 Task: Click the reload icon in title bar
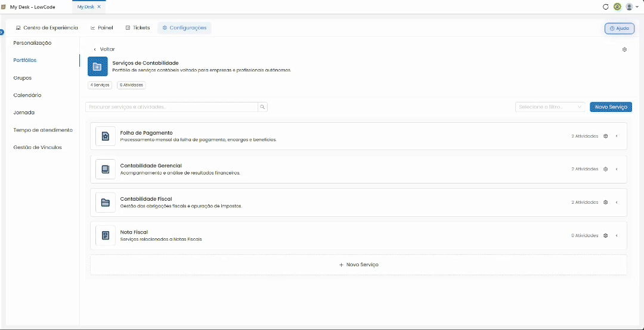tap(605, 7)
